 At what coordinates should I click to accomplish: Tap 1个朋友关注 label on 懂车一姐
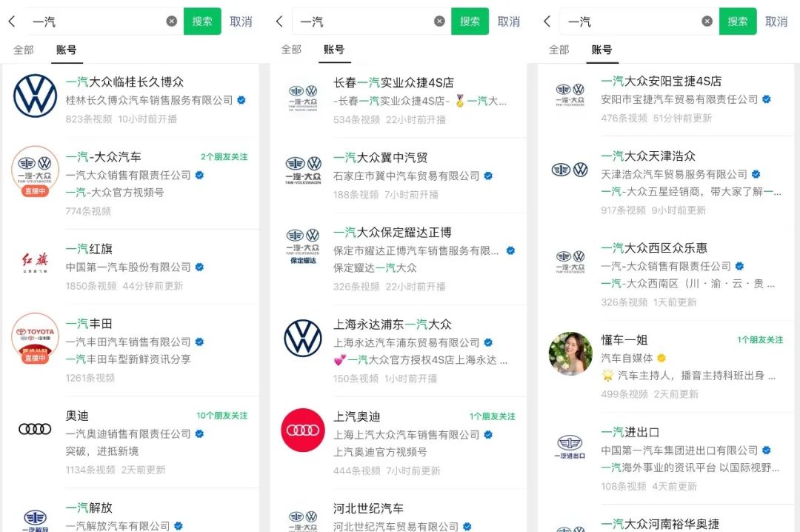[x=760, y=340]
